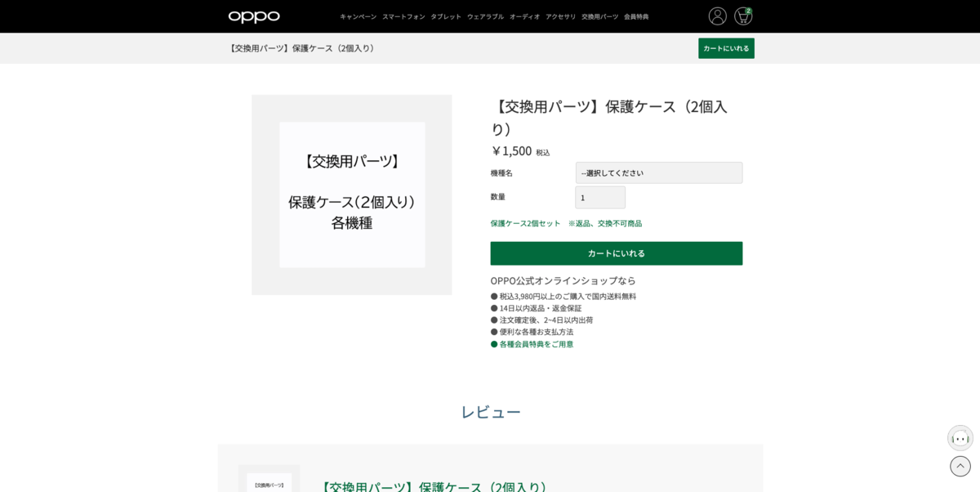The width and height of the screenshot is (980, 492).
Task: Click the 14日以内返品・返金保証 text
Action: point(541,308)
